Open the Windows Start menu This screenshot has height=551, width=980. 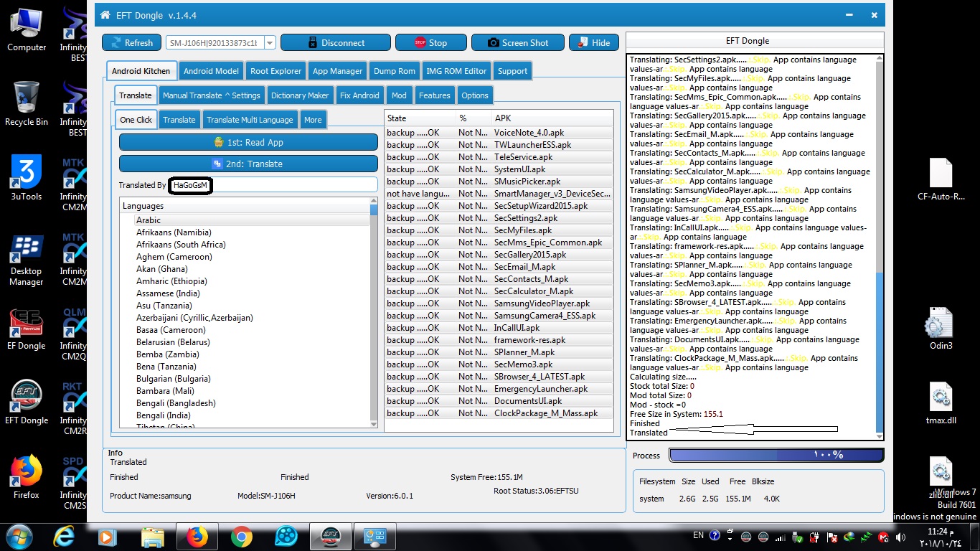(x=19, y=537)
